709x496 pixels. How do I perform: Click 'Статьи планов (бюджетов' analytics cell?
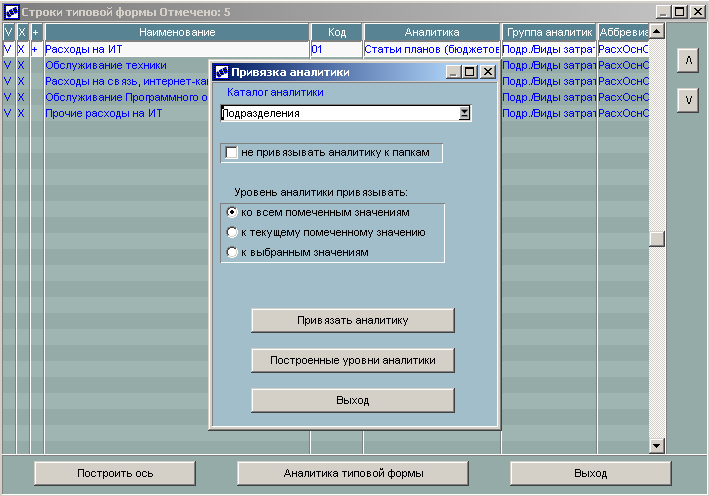pos(432,49)
